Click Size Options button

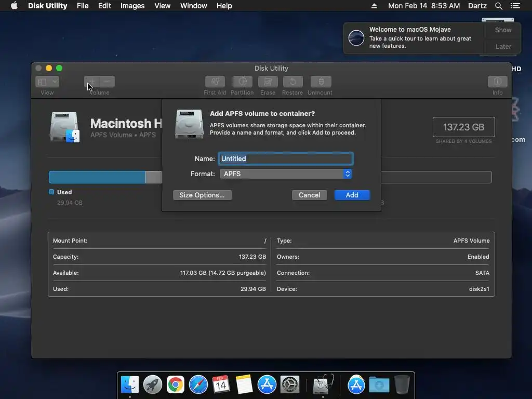(202, 195)
